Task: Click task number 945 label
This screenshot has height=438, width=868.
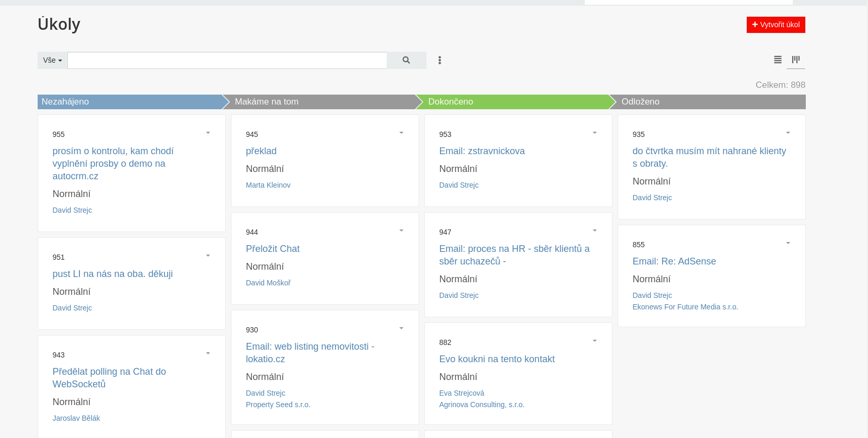Action: point(252,134)
